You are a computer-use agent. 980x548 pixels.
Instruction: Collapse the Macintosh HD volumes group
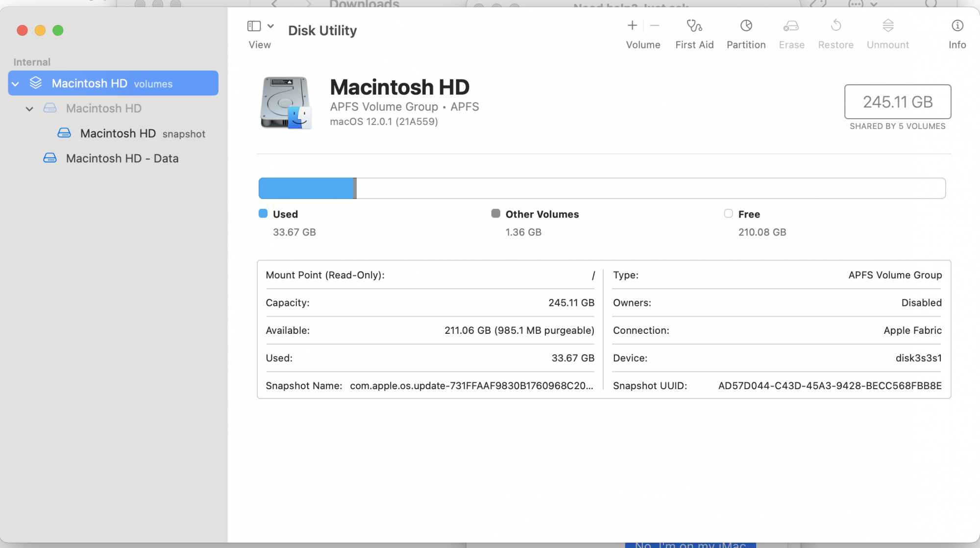pyautogui.click(x=16, y=84)
